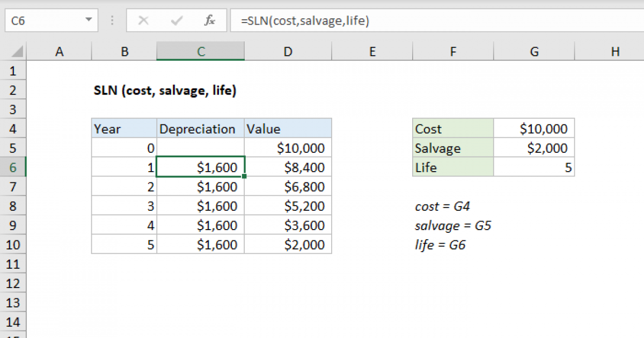Click the $10,000 cost value cell
The image size is (644, 338).
[534, 128]
